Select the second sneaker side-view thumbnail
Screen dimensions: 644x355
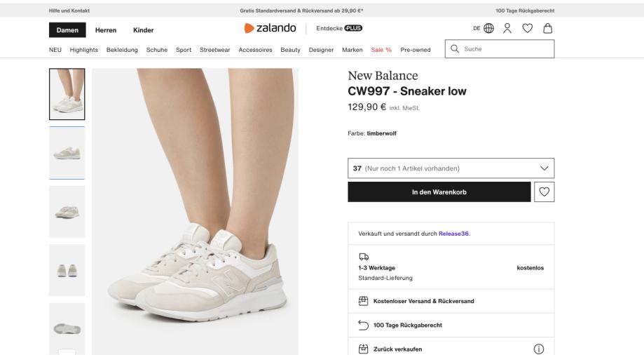coord(67,153)
